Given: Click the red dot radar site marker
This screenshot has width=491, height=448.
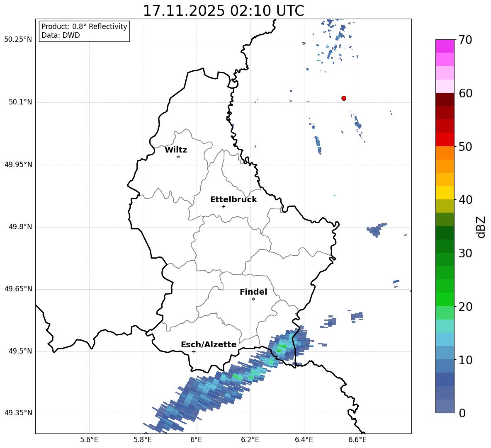Looking at the screenshot, I should (343, 98).
